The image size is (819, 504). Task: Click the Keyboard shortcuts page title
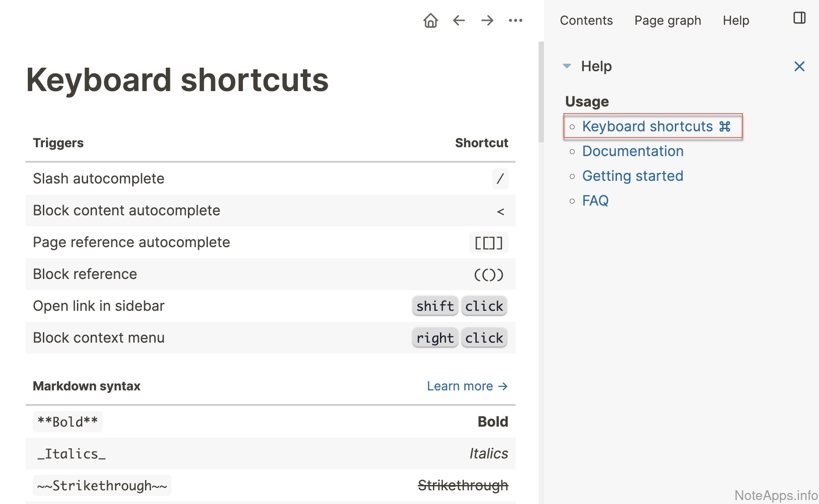point(177,80)
